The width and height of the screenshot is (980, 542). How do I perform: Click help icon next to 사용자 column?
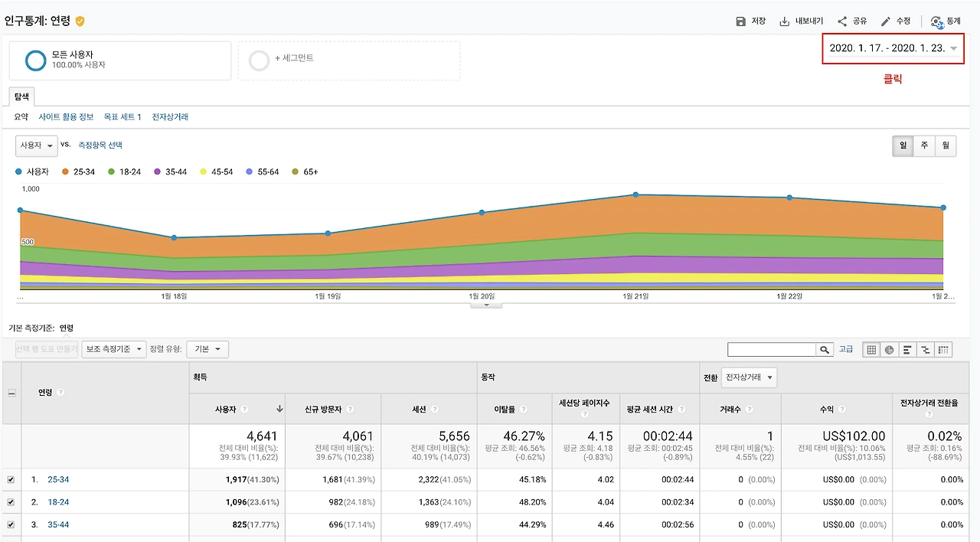tap(244, 410)
